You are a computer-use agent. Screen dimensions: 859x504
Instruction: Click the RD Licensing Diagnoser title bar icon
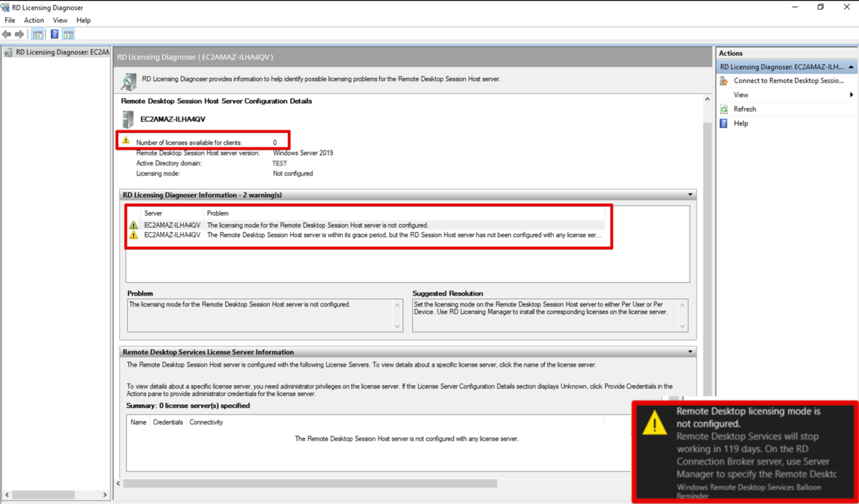6,7
